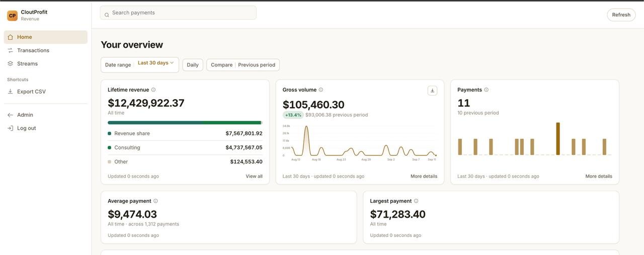
Task: Focus the Search payments field
Action: click(178, 13)
